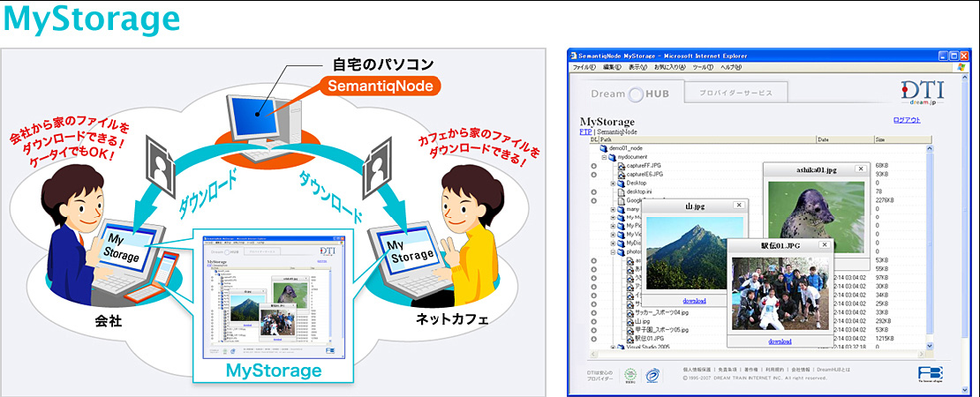Switch to the プロバイダーサービス tab
Image resolution: width=980 pixels, height=397 pixels.
pos(735,93)
